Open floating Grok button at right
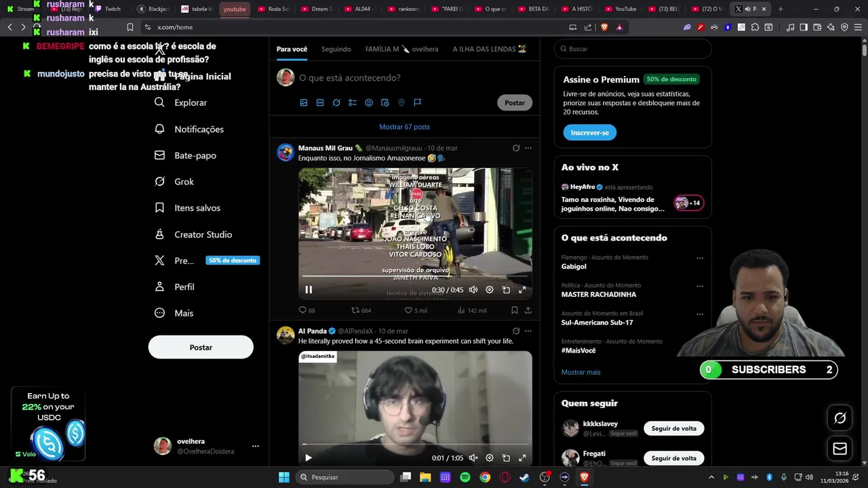 [840, 418]
